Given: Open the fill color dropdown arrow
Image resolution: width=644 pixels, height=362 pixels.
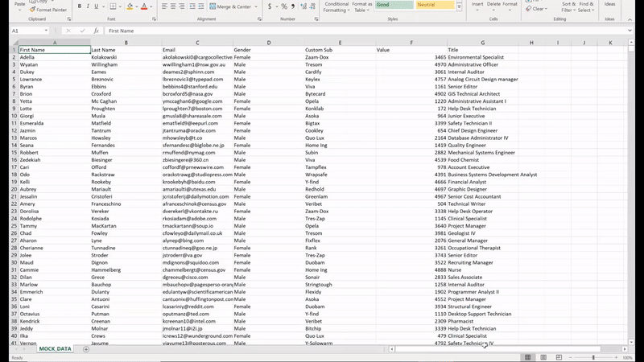Looking at the screenshot, I should [x=137, y=7].
